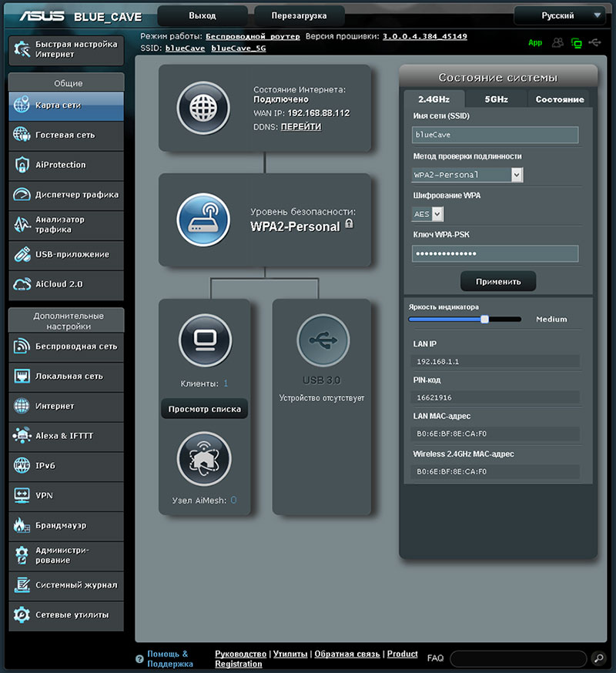Image resolution: width=616 pixels, height=673 pixels.
Task: Click the Руководство footer link
Action: pyautogui.click(x=240, y=654)
